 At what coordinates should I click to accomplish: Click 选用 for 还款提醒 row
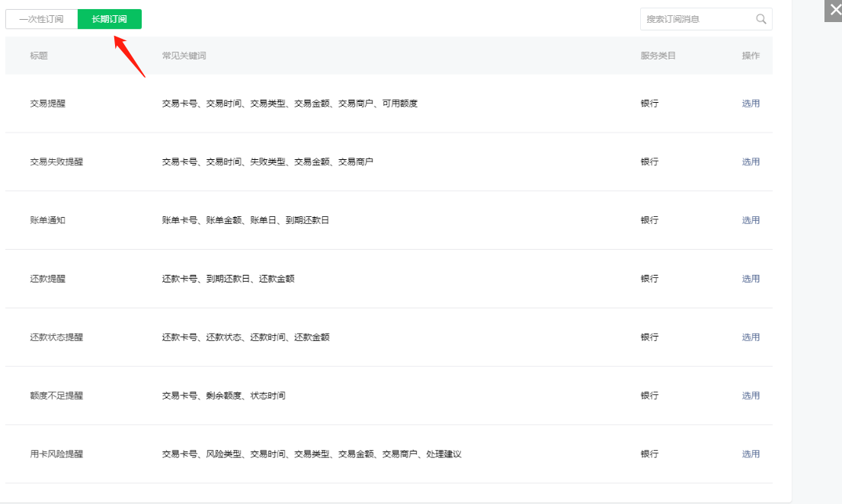tap(751, 279)
